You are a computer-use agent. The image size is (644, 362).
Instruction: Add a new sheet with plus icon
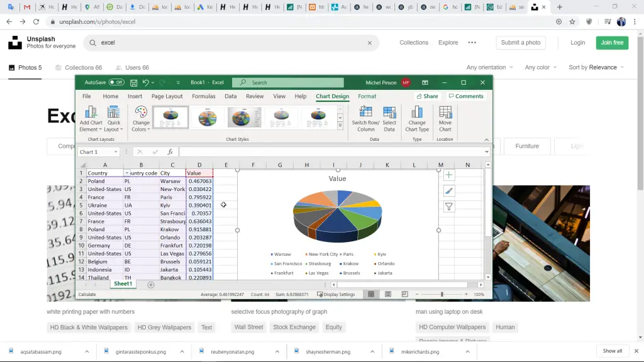tap(151, 285)
